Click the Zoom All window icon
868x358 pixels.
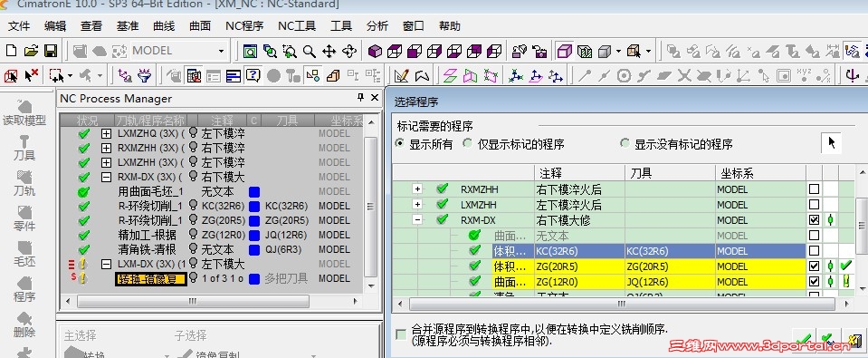[250, 52]
